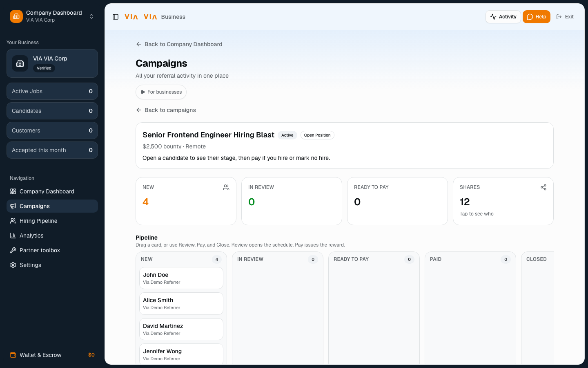Click the $0 wallet balance

pyautogui.click(x=91, y=355)
